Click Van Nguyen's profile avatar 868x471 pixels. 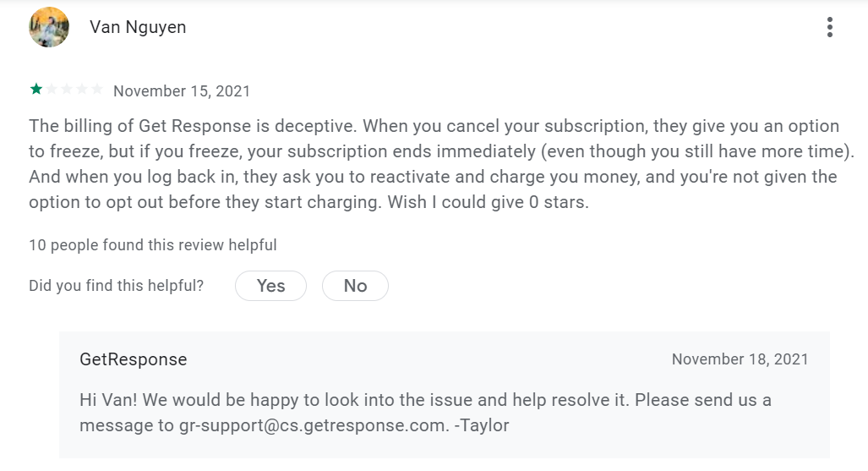(49, 27)
